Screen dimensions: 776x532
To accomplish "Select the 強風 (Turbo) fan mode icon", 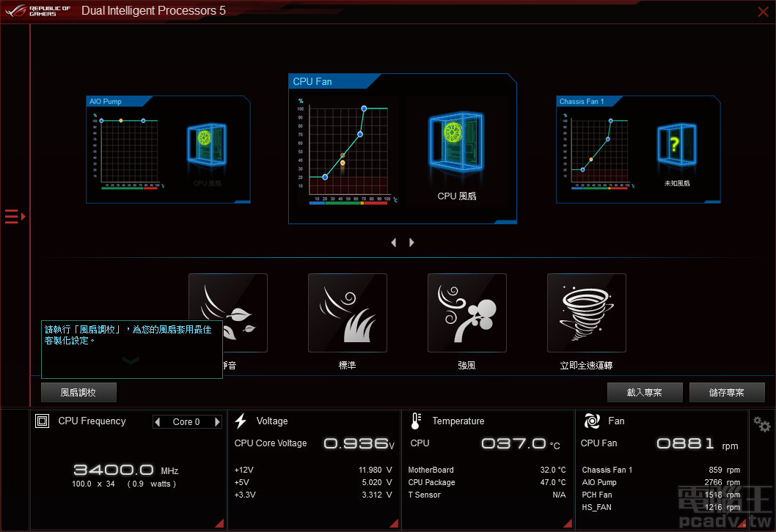I will point(466,312).
